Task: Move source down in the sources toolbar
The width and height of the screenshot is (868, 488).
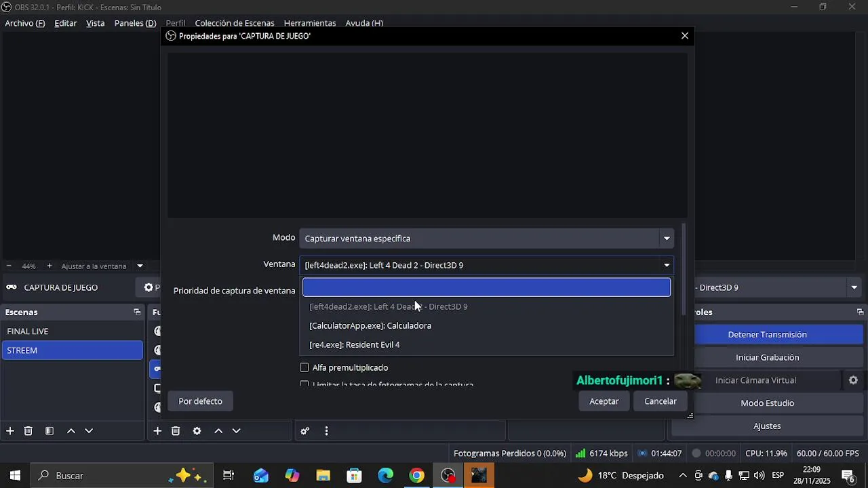Action: [x=236, y=431]
